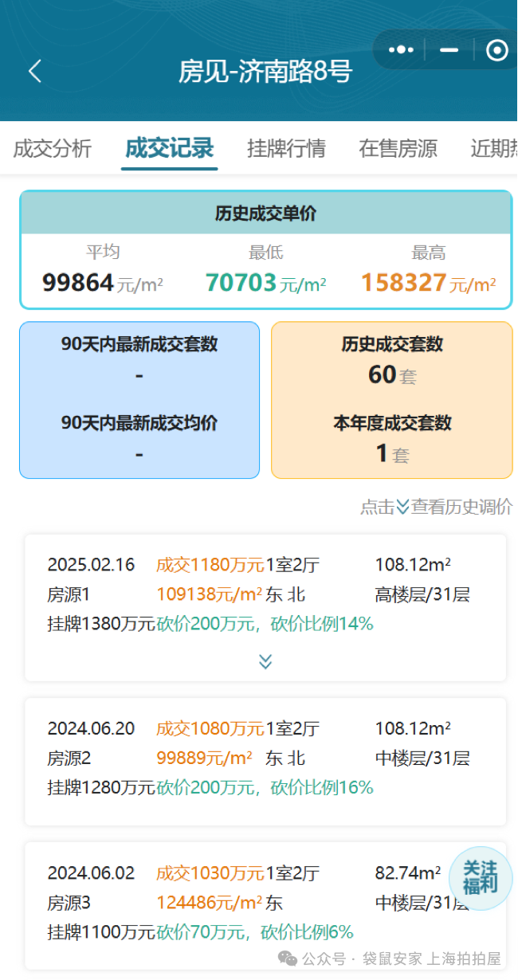Click the unit price 109138元/m²
The height and width of the screenshot is (980, 518).
coord(210,594)
